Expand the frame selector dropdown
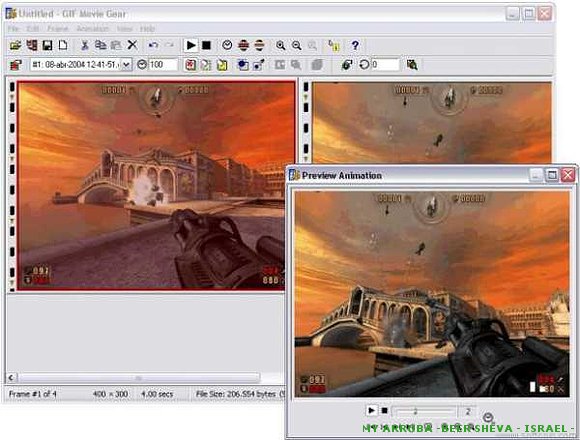Screen dimensions: 580x440 pos(126,65)
